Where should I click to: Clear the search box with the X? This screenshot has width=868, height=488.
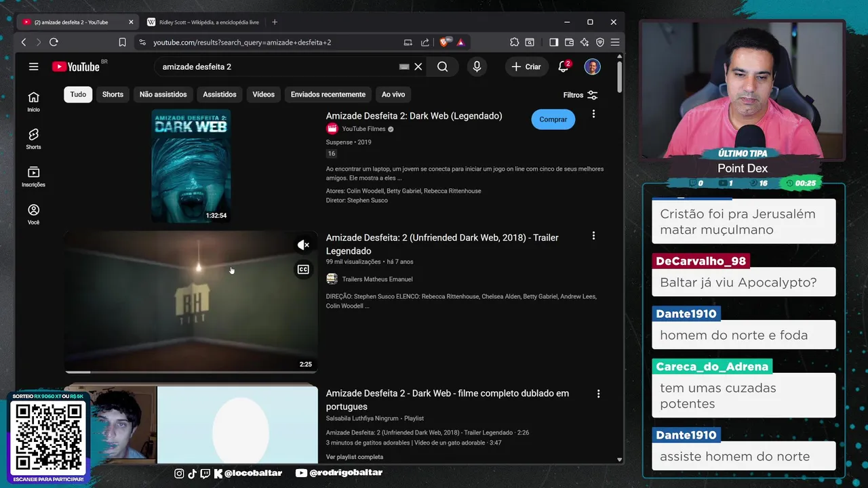tap(418, 66)
